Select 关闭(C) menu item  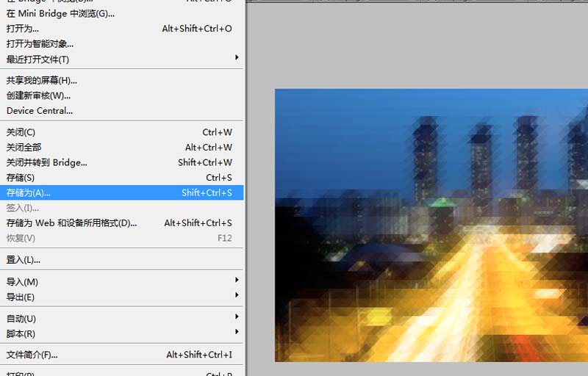(x=121, y=132)
